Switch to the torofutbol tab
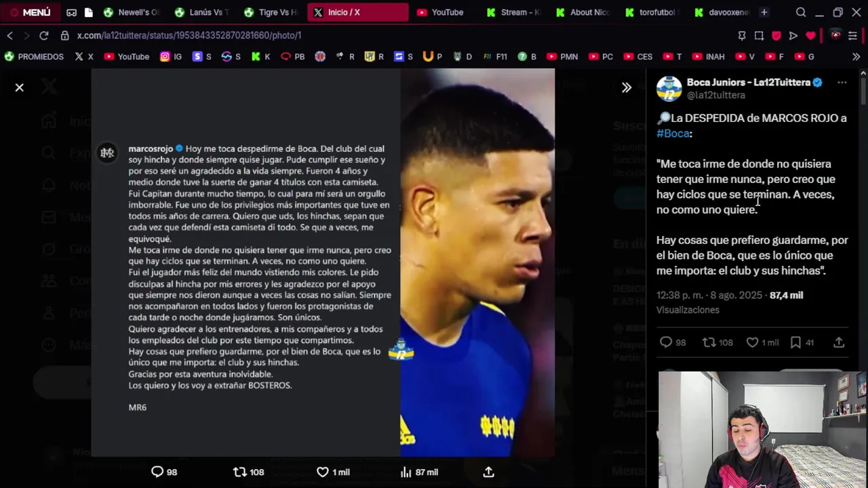The image size is (868, 488). pyautogui.click(x=651, y=12)
